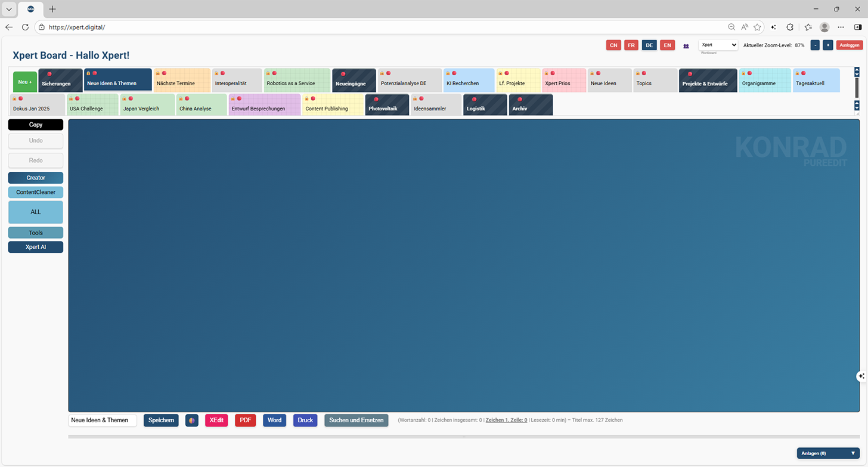
Task: Select the CN language button
Action: (x=613, y=45)
